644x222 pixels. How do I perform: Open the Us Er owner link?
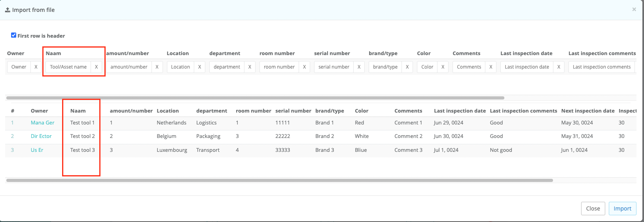(x=37, y=150)
